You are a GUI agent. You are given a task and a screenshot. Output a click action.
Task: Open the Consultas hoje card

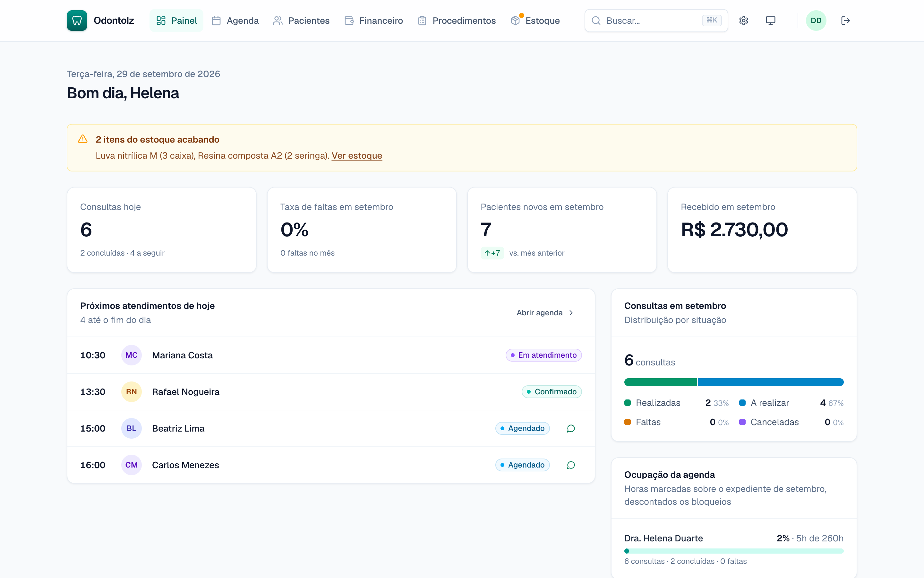coord(161,230)
